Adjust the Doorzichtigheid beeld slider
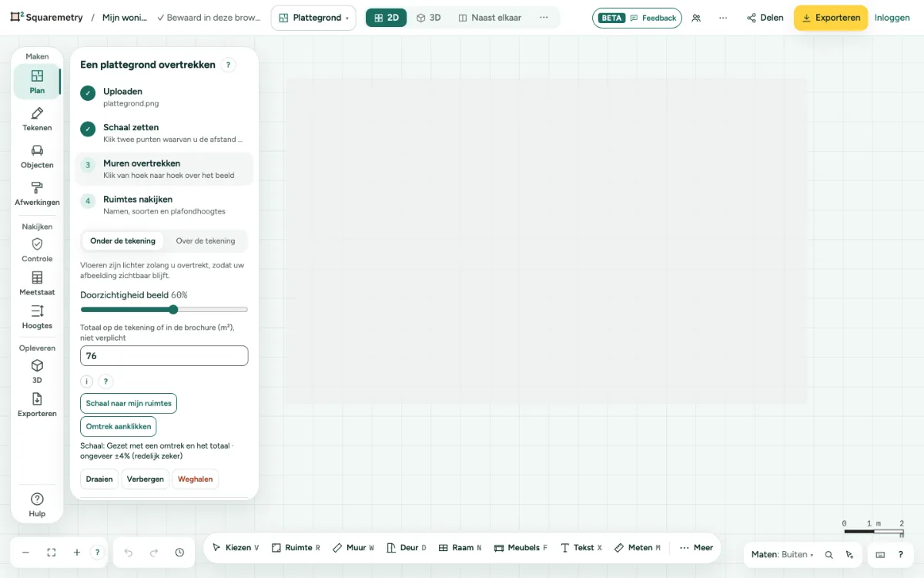Image resolution: width=924 pixels, height=578 pixels. (x=164, y=310)
